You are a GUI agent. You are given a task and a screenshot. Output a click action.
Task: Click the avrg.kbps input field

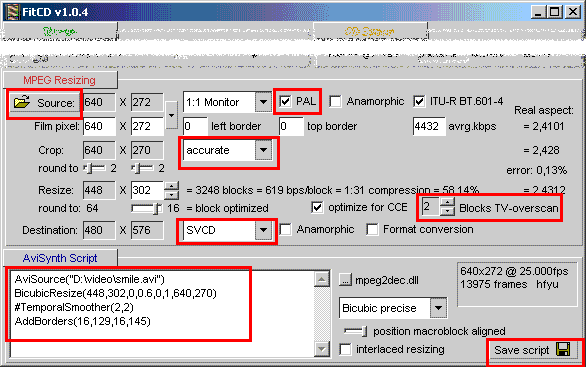(429, 126)
